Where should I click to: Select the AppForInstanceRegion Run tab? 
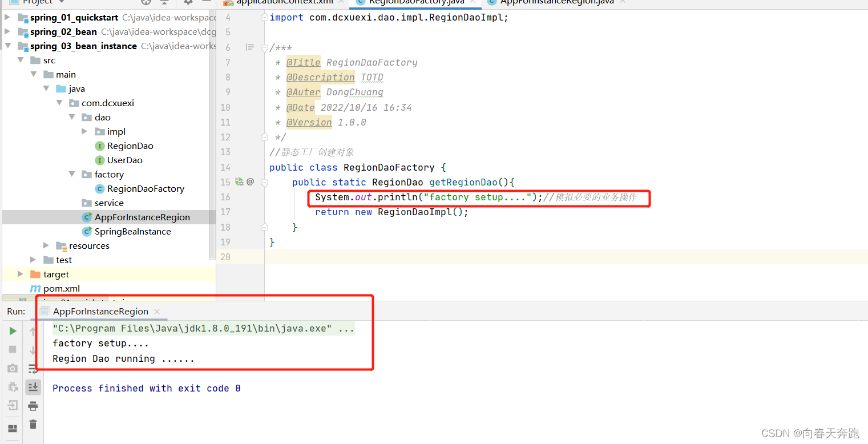(x=100, y=312)
